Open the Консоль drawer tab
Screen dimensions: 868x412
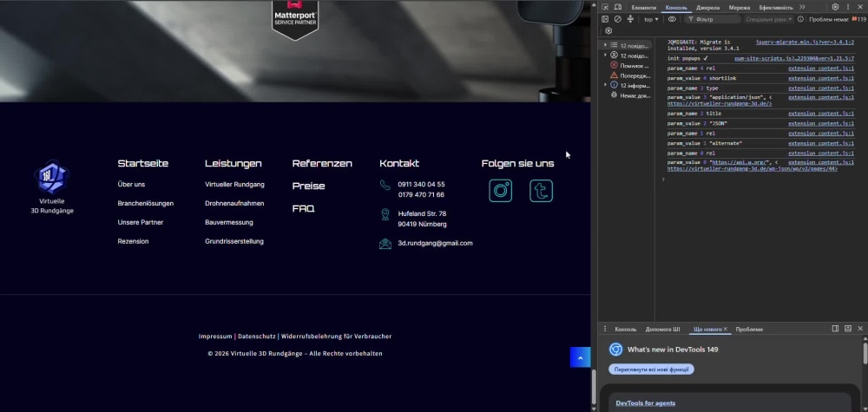(x=626, y=329)
